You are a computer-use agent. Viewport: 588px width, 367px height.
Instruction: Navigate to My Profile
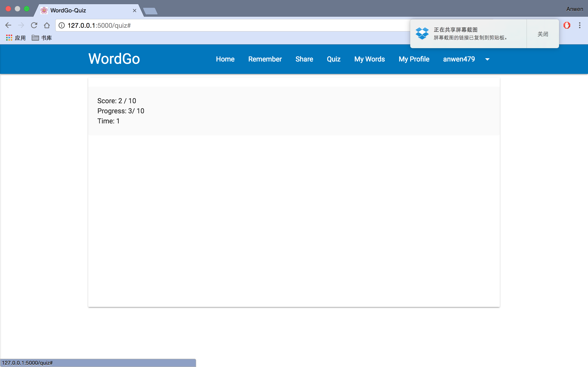pos(414,59)
